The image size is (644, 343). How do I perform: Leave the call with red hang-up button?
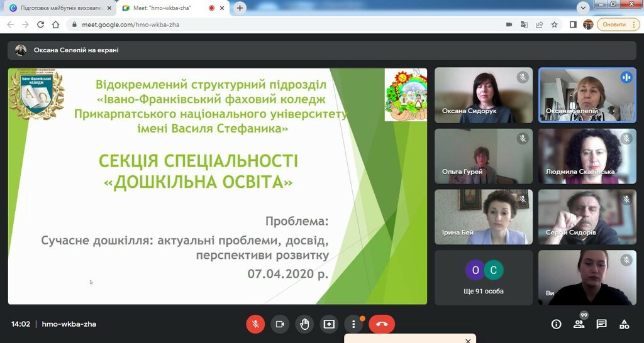point(382,324)
